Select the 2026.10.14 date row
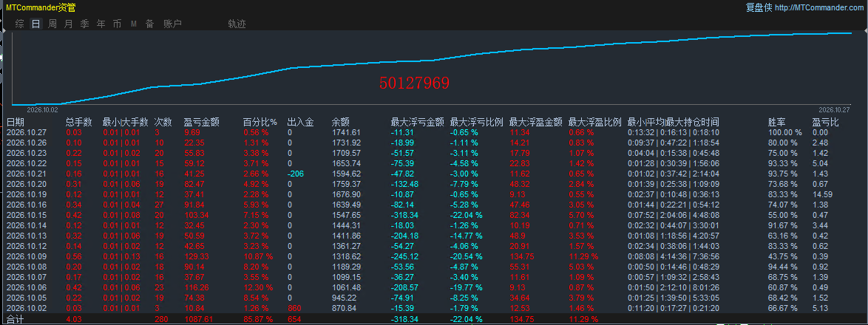 coord(434,225)
